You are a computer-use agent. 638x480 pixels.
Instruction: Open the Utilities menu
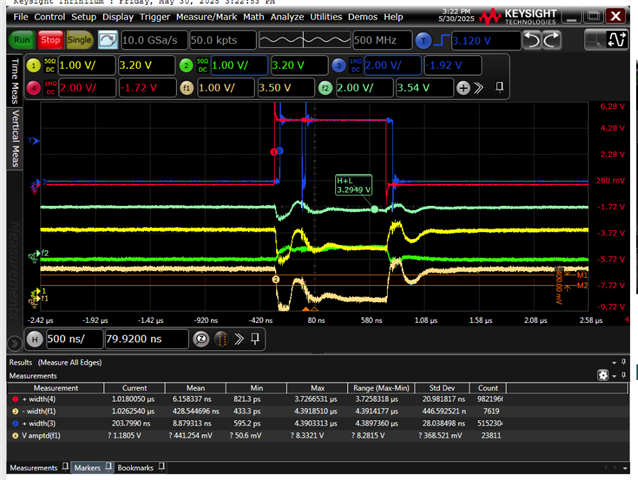coord(326,17)
